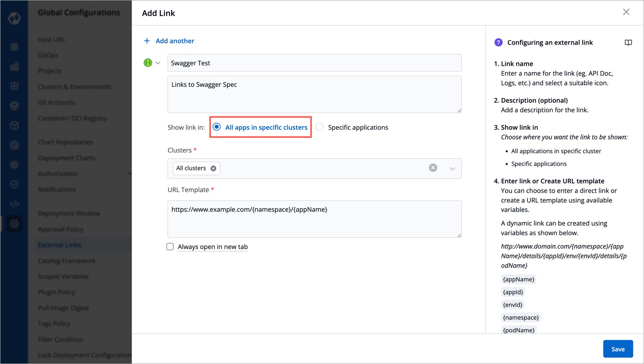
Task: Remove the All clusters tag
Action: click(x=213, y=169)
